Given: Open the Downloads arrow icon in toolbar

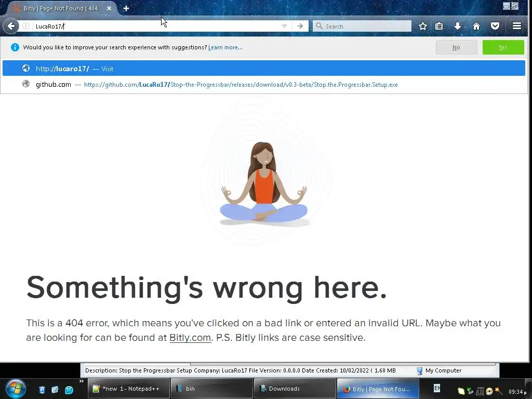Looking at the screenshot, I should click(x=458, y=26).
